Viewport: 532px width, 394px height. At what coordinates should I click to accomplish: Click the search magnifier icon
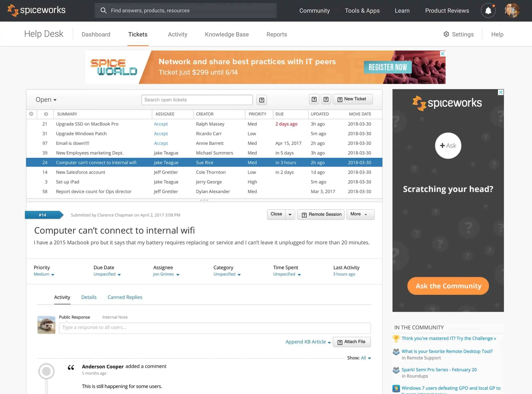tap(104, 10)
